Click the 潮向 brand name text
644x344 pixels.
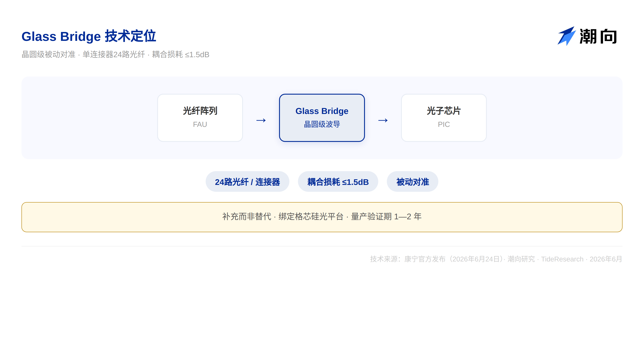[x=598, y=37]
